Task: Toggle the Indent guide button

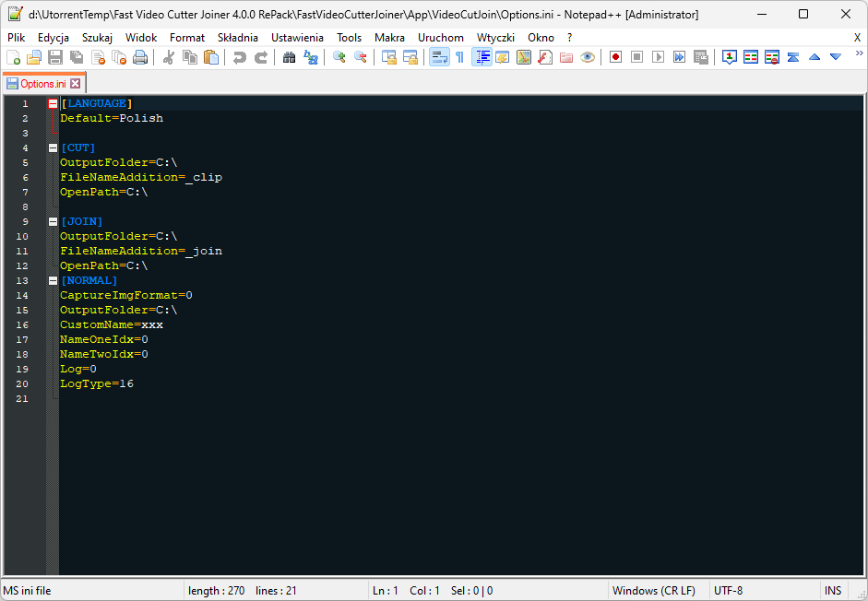Action: pos(482,57)
